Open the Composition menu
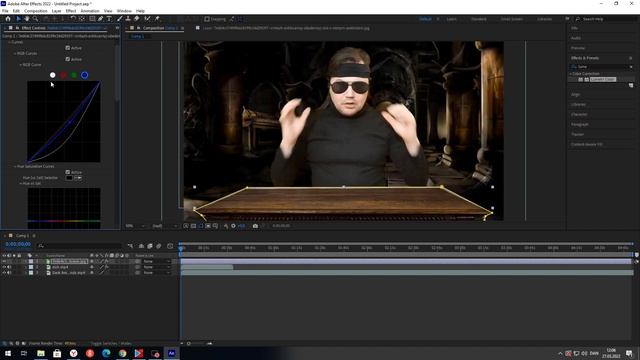Screen dimensions: 640x360 click(36, 11)
